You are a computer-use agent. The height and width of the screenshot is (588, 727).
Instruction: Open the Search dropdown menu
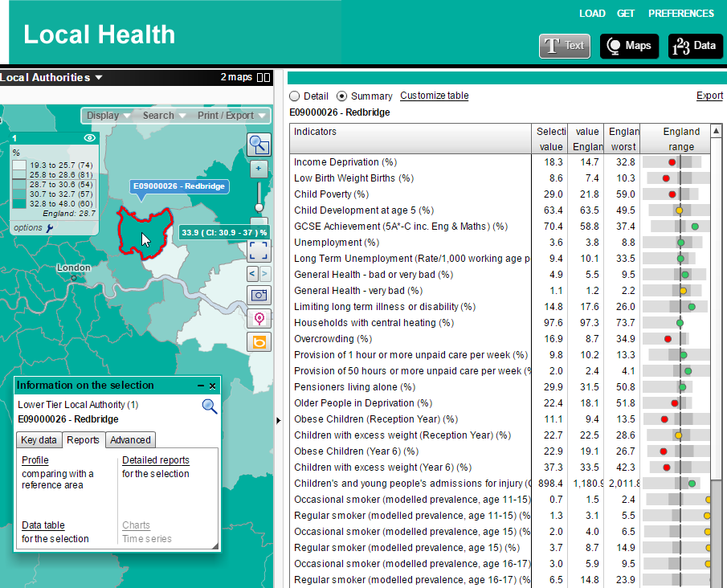[164, 116]
